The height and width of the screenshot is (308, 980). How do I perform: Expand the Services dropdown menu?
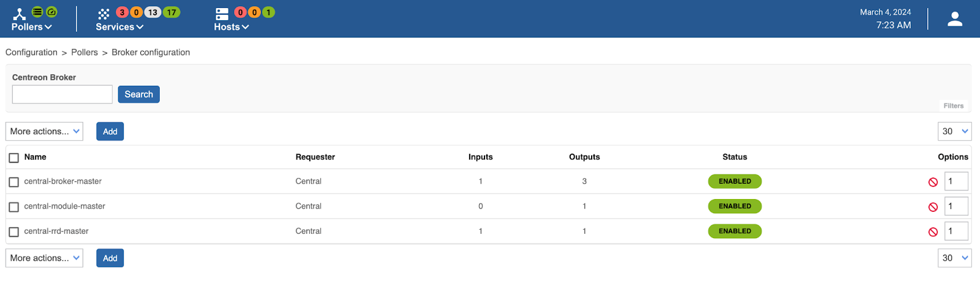pyautogui.click(x=119, y=27)
